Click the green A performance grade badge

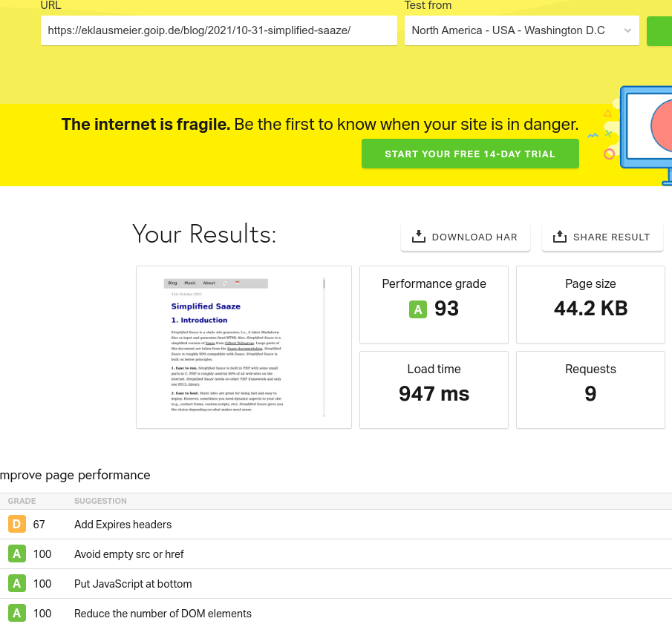[418, 309]
